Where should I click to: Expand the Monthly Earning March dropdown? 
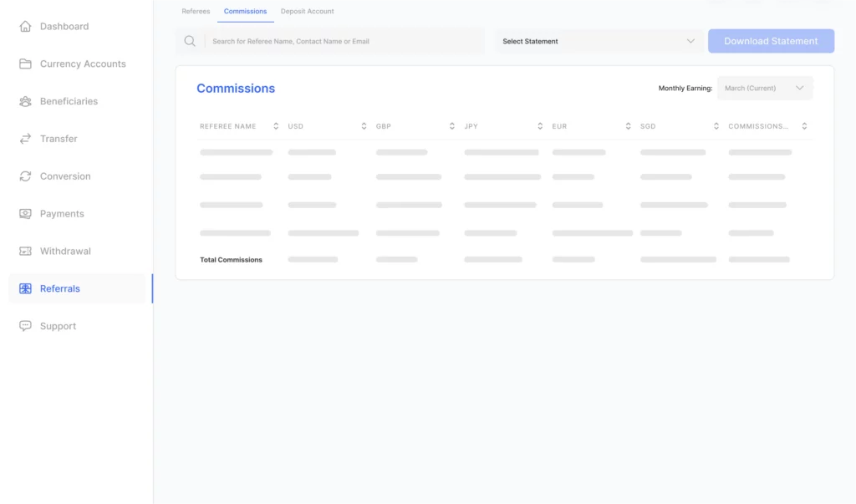click(764, 88)
